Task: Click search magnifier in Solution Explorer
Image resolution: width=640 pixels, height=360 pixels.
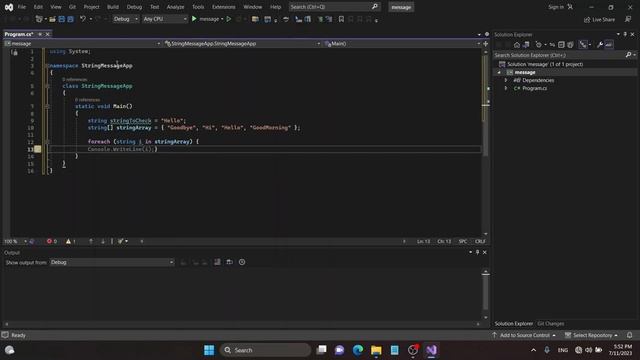Action: coord(629,55)
